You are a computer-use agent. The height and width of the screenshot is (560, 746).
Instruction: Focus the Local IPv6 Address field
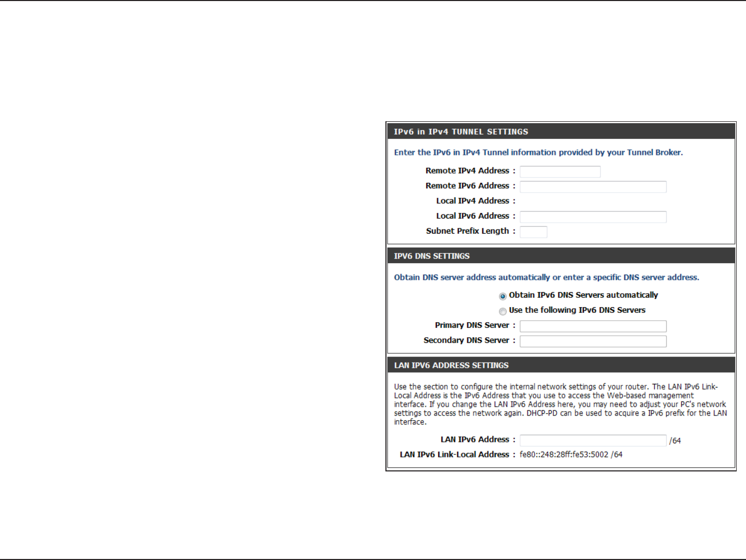[x=593, y=217]
